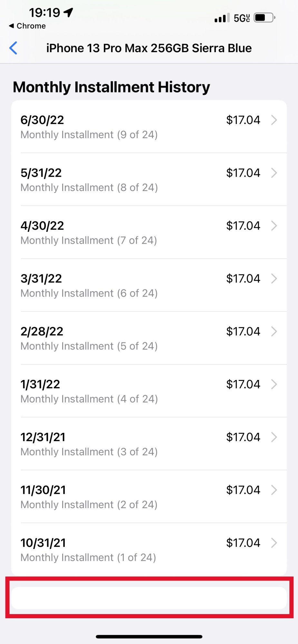This screenshot has height=644, width=298.
Task: Tap chevron beside 2/28/22 payment
Action: point(274,331)
